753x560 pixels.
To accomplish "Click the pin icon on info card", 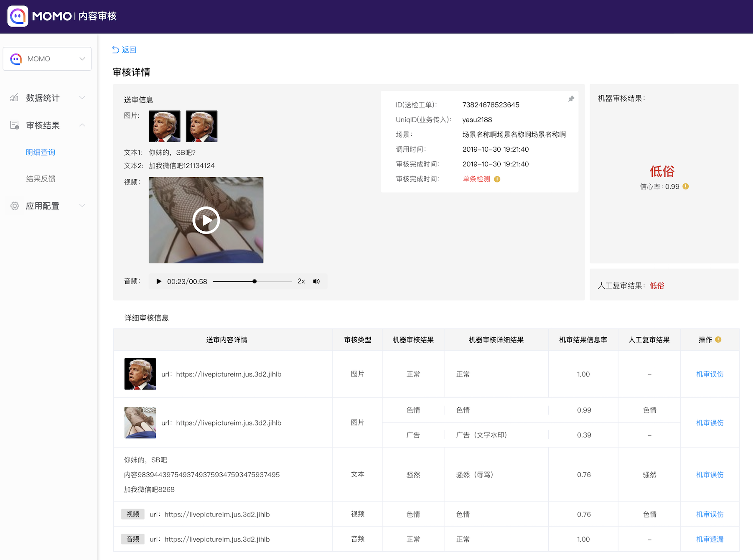I will pyautogui.click(x=571, y=99).
